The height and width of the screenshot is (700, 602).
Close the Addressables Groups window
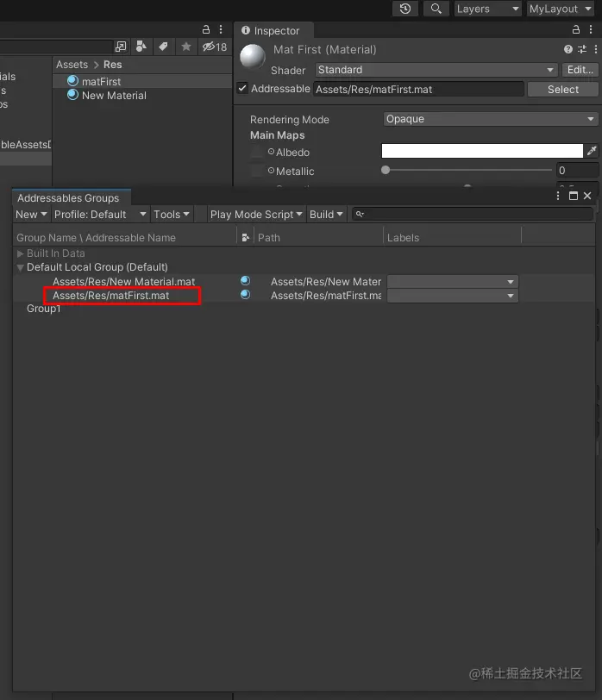(587, 196)
